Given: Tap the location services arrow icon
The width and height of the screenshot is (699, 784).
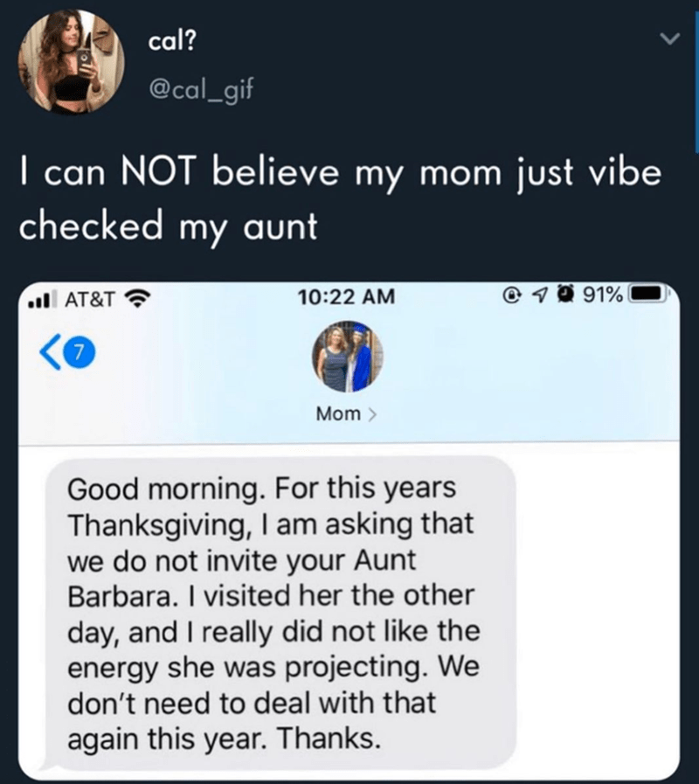Looking at the screenshot, I should coord(540,296).
